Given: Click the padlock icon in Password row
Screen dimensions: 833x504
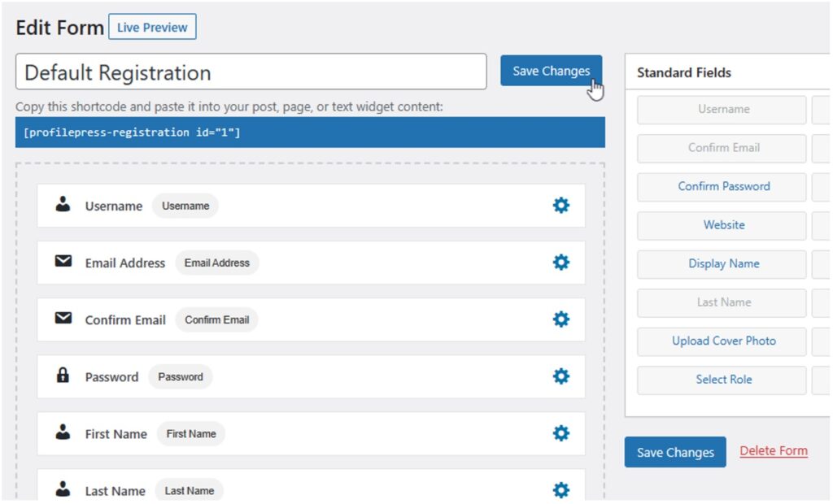Looking at the screenshot, I should coord(63,375).
